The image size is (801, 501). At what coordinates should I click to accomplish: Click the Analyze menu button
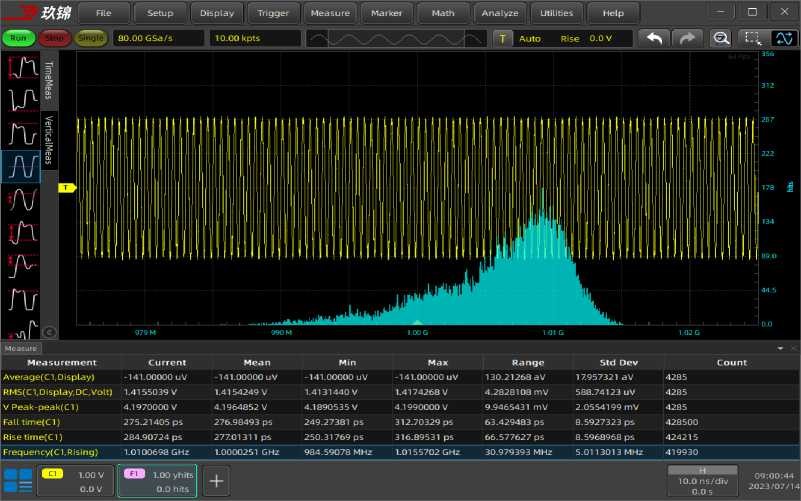click(500, 13)
